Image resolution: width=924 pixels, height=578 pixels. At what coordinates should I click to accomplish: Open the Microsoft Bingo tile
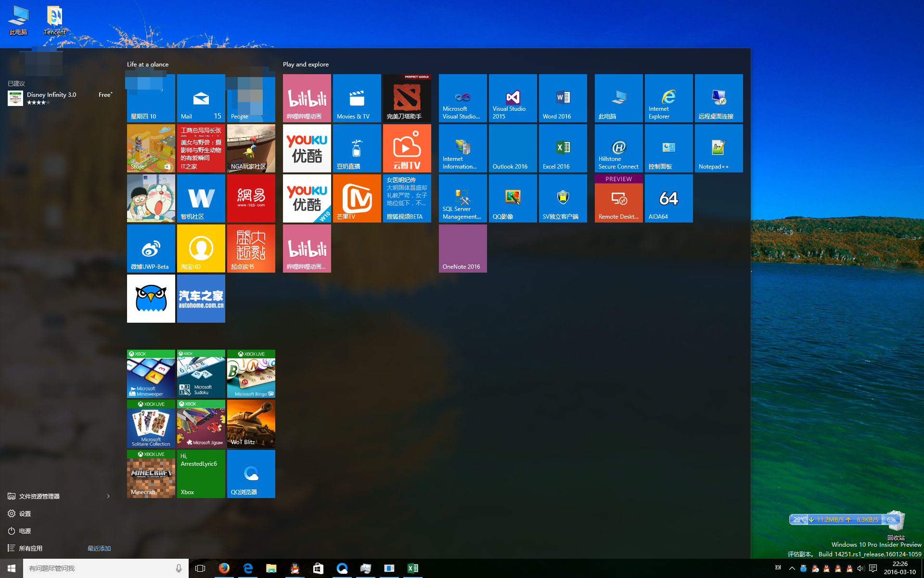click(x=251, y=374)
